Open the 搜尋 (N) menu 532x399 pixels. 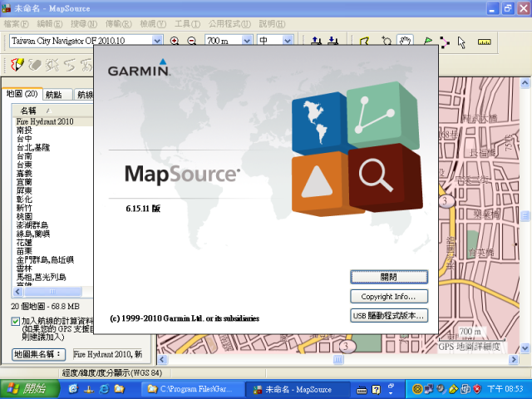[x=84, y=24]
